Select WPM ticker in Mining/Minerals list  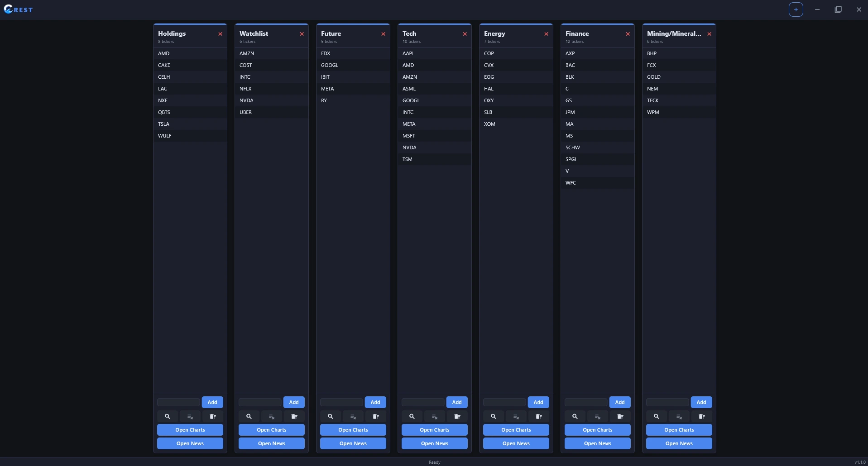pyautogui.click(x=679, y=112)
